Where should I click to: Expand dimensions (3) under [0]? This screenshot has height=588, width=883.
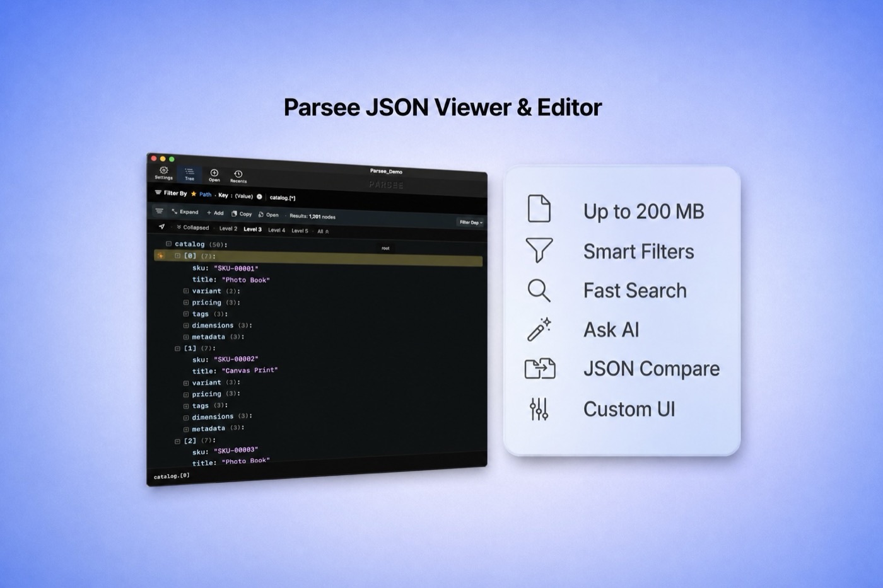click(x=186, y=326)
